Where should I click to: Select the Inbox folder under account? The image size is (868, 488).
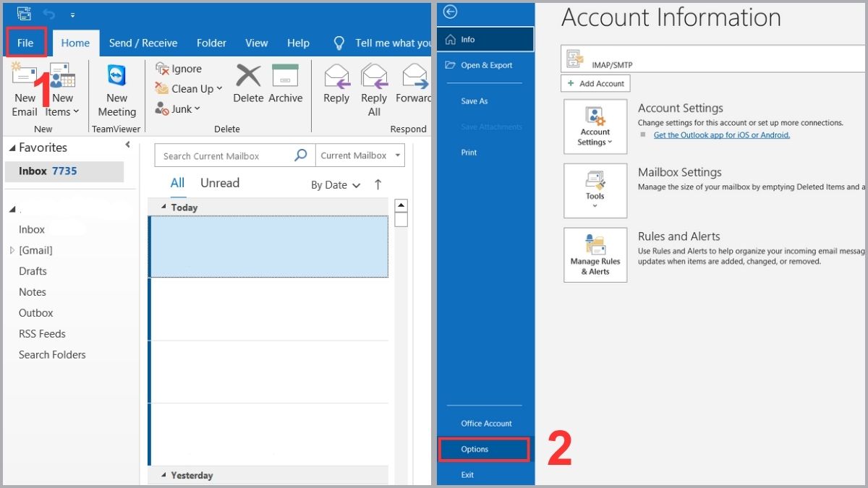tap(32, 229)
